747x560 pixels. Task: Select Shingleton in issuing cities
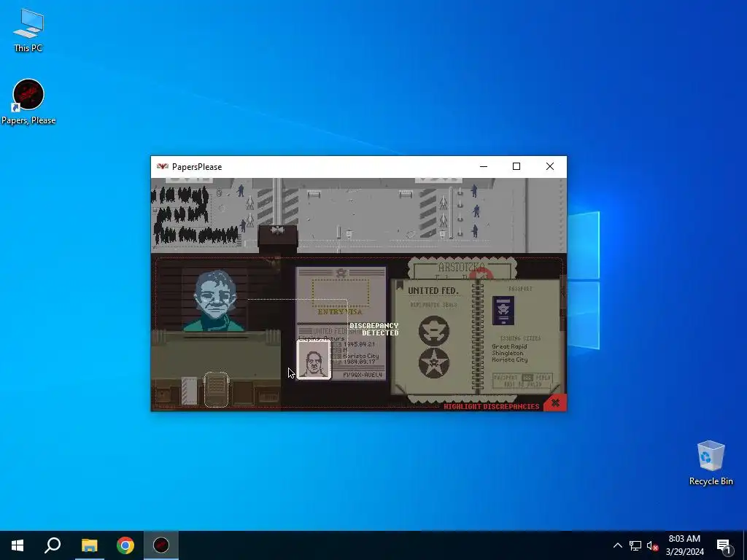[508, 354]
